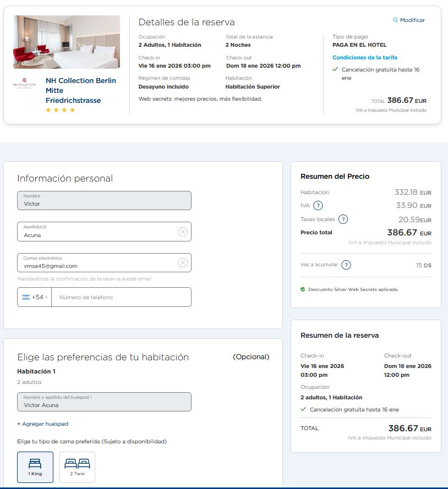Choose the 2 Twin bed option
Screen dimensions: 448x489
(77, 467)
